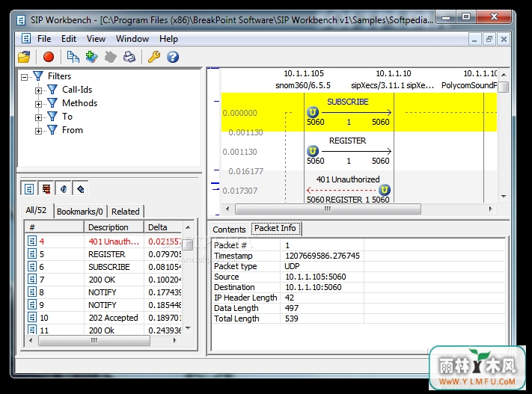Click call flow horizontal scrollbar thumb
532x394 pixels.
(328, 209)
